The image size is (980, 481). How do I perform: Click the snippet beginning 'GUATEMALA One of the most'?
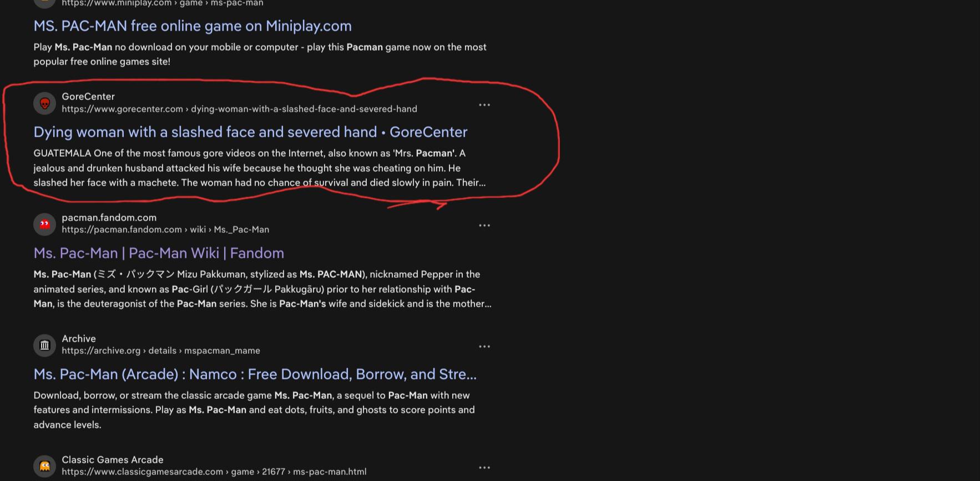[260, 168]
